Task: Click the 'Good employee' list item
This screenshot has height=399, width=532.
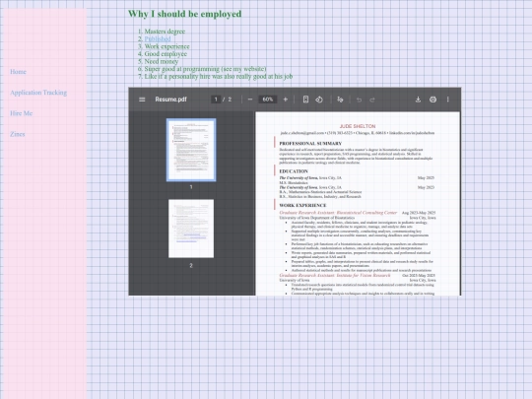Action: [x=166, y=54]
